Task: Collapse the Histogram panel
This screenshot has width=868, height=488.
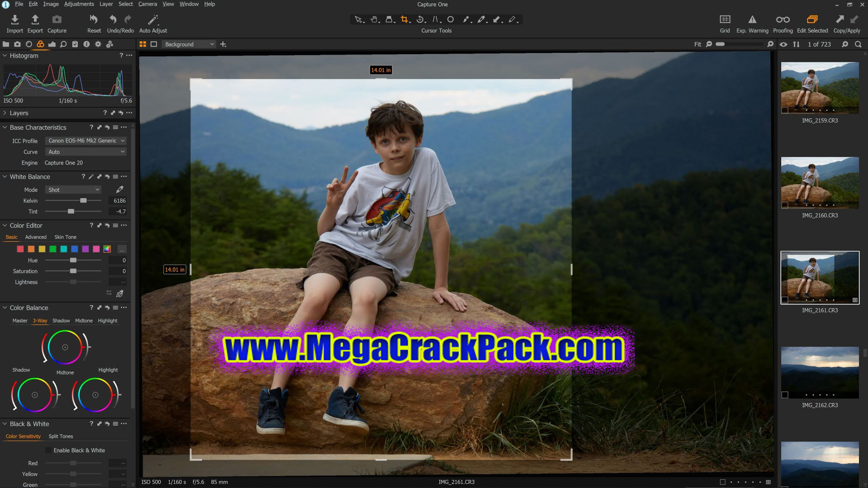Action: tap(5, 55)
